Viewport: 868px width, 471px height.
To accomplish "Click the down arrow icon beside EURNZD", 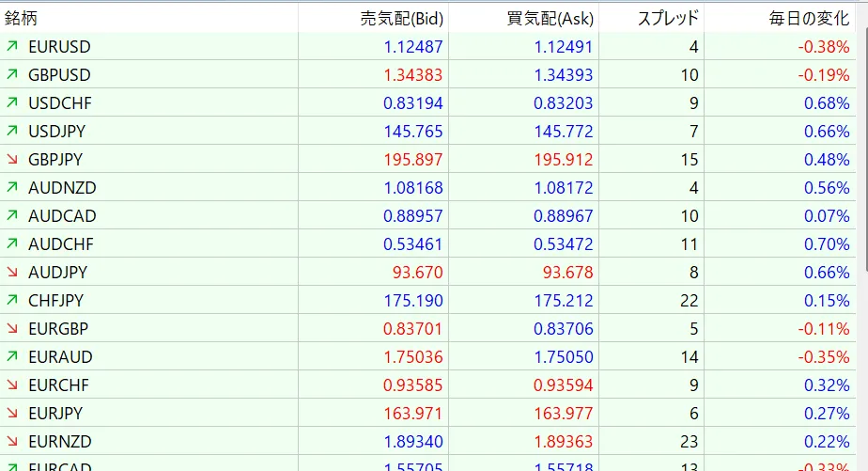I will tap(12, 442).
